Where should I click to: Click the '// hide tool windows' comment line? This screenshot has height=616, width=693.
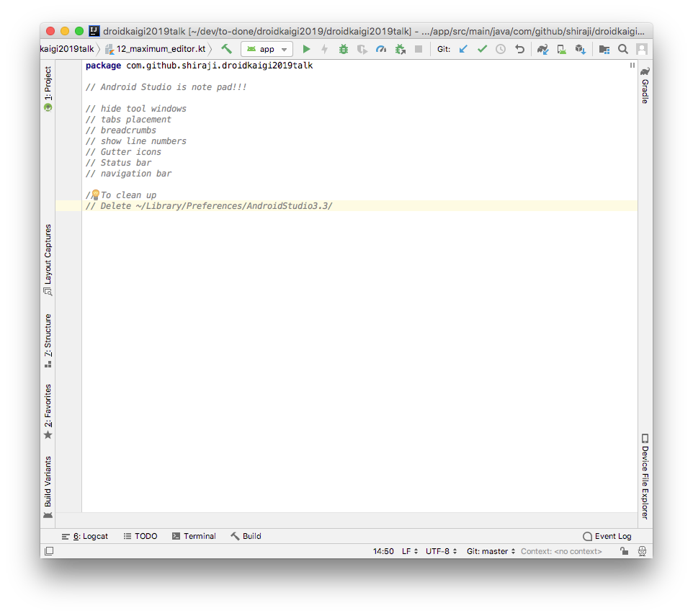click(135, 109)
